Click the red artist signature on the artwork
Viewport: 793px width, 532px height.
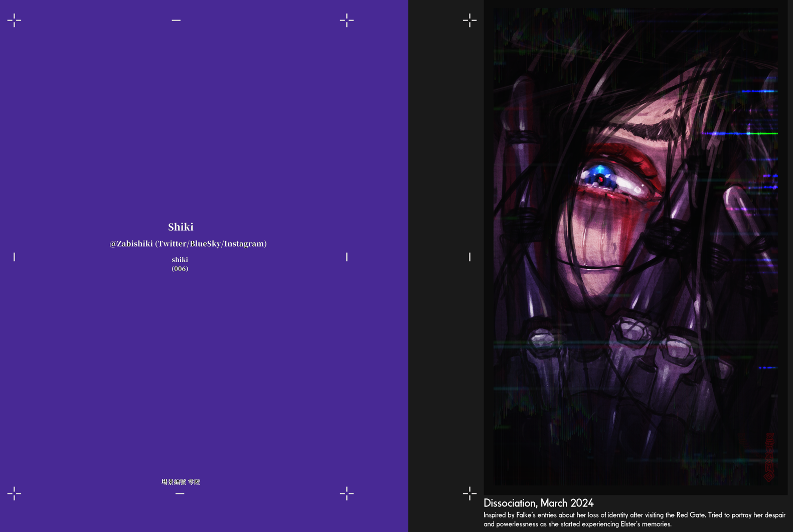coord(769,457)
